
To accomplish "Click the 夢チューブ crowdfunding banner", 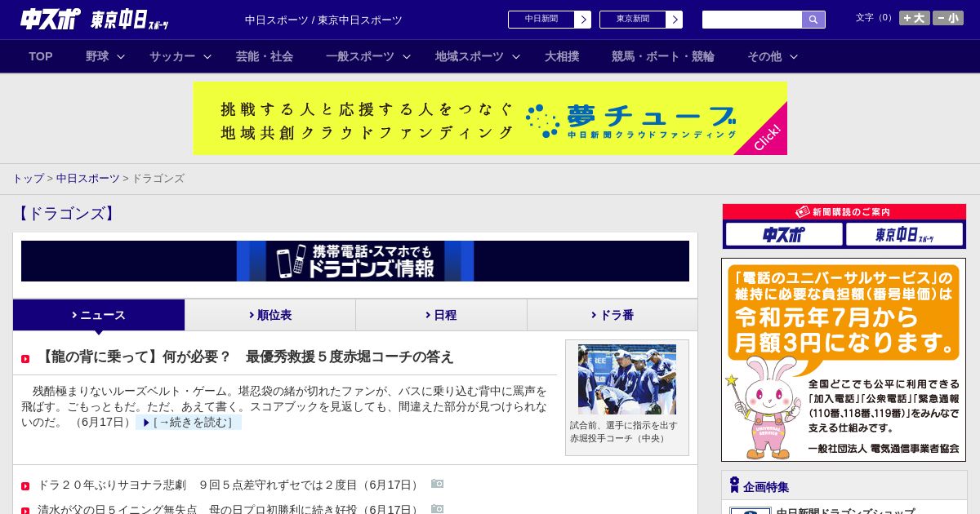I will pyautogui.click(x=490, y=118).
